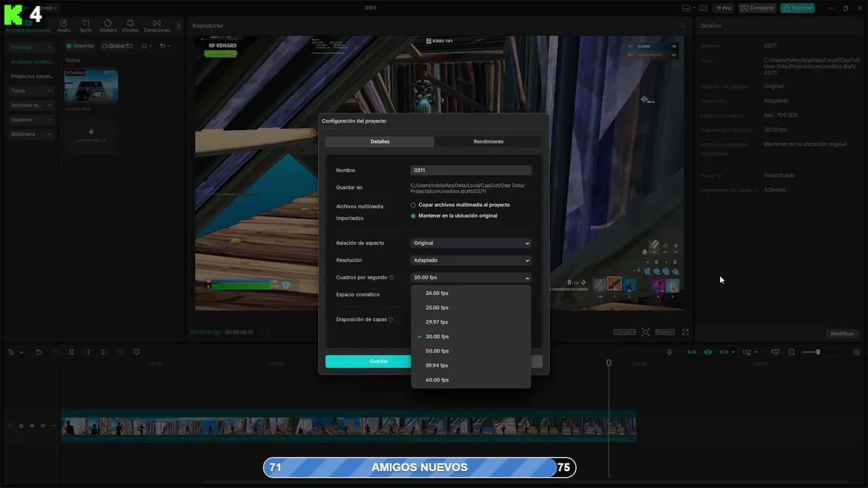Screen dimensions: 868x488
Task: Toggle the main track magnet icon
Action: click(692, 352)
